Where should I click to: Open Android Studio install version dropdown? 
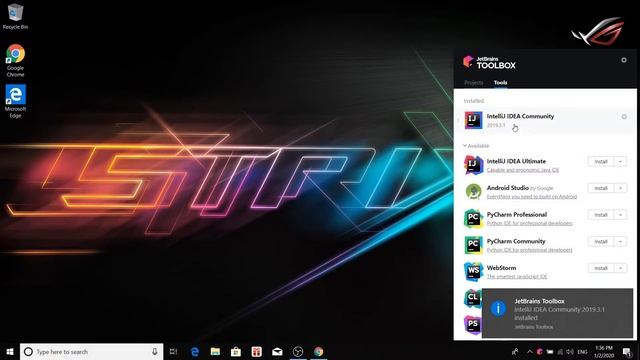(620, 188)
